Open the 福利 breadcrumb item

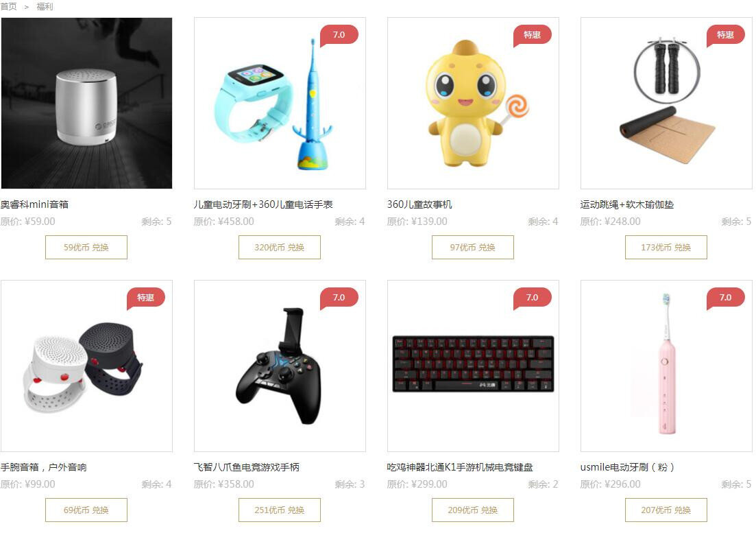pos(45,7)
